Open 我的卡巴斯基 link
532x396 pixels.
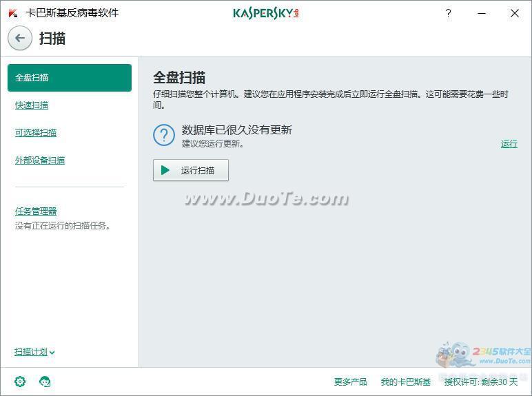(405, 382)
